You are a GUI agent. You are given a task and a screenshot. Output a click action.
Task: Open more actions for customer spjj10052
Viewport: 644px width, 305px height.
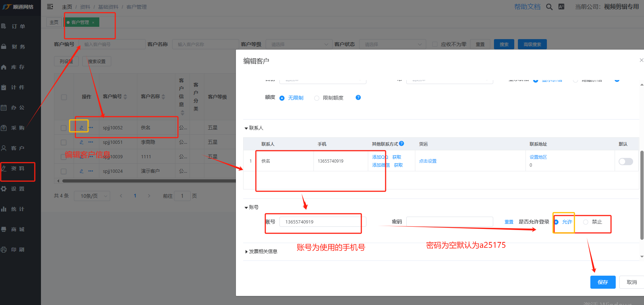[x=91, y=128]
